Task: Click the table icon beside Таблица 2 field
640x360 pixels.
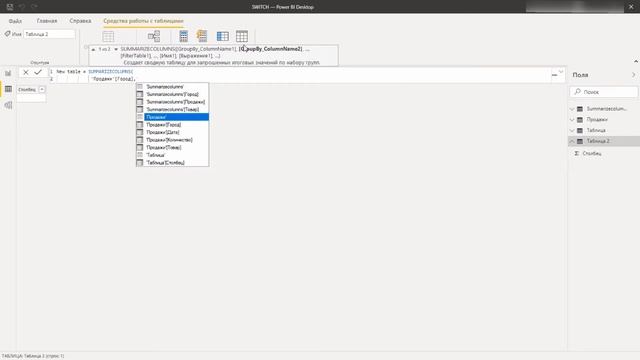Action: tap(580, 141)
